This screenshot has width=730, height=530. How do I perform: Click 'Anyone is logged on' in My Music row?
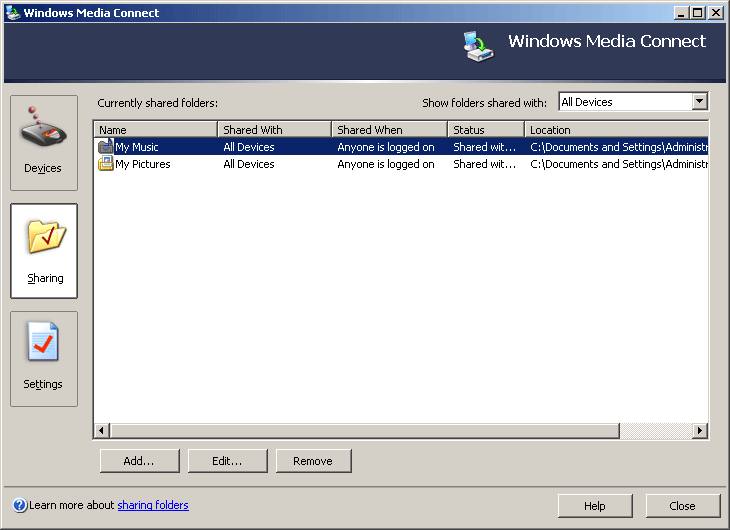386,147
